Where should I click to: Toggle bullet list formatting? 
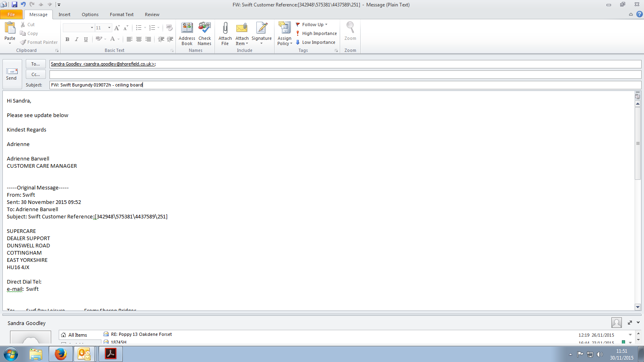pos(138,28)
